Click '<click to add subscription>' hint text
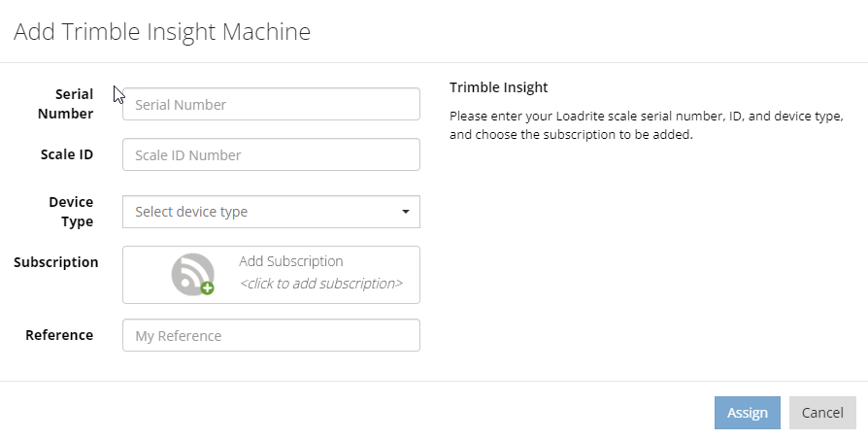Viewport: 868px width, 439px height. [320, 285]
